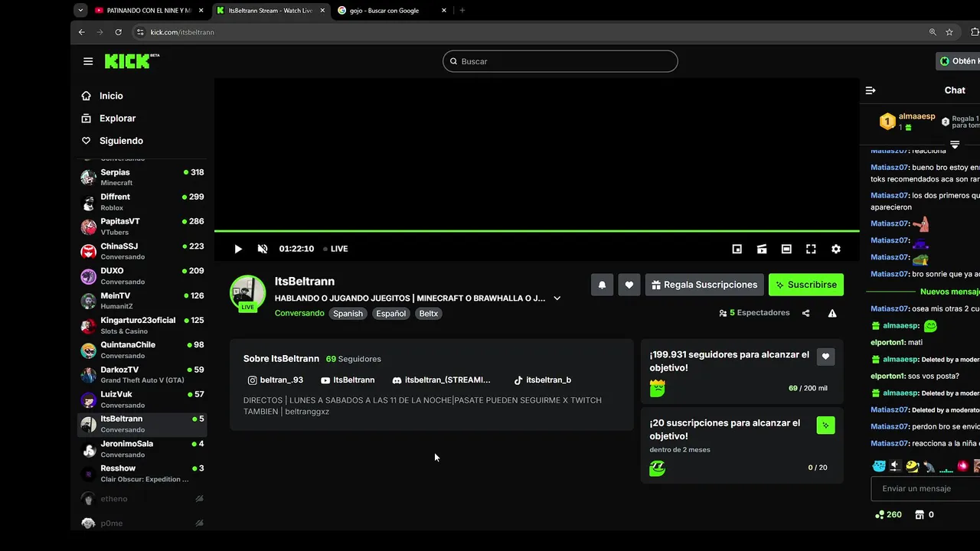Jump to LIVE position
980x551 pixels.
(x=335, y=249)
